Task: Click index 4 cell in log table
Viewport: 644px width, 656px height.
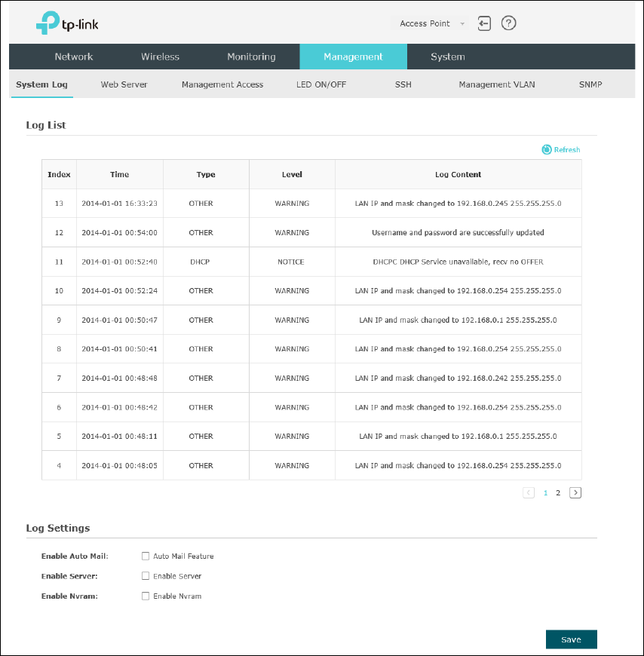Action: click(x=59, y=466)
